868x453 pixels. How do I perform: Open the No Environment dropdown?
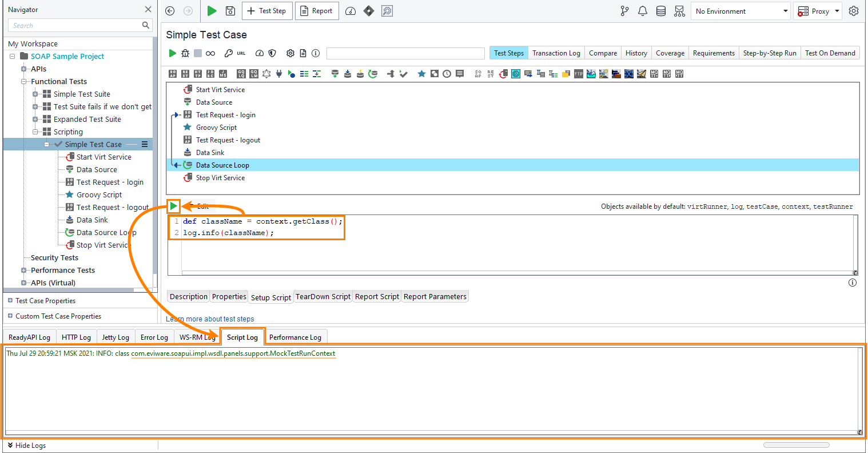click(741, 11)
